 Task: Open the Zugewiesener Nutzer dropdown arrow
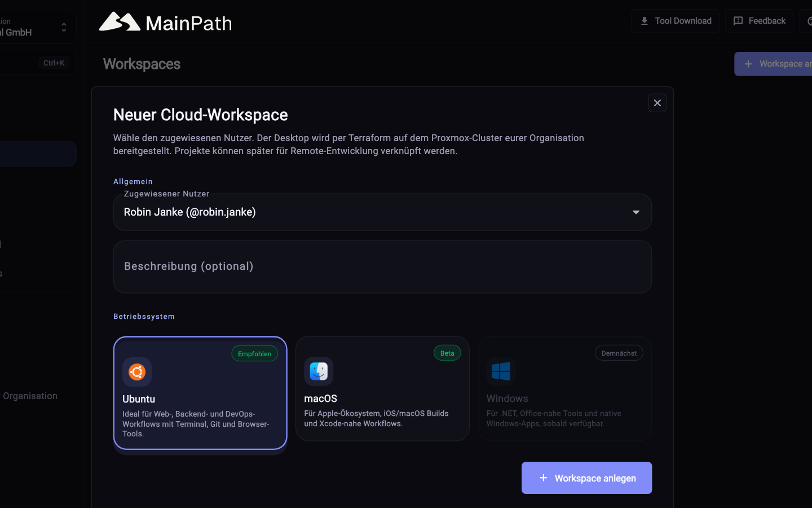pyautogui.click(x=636, y=212)
